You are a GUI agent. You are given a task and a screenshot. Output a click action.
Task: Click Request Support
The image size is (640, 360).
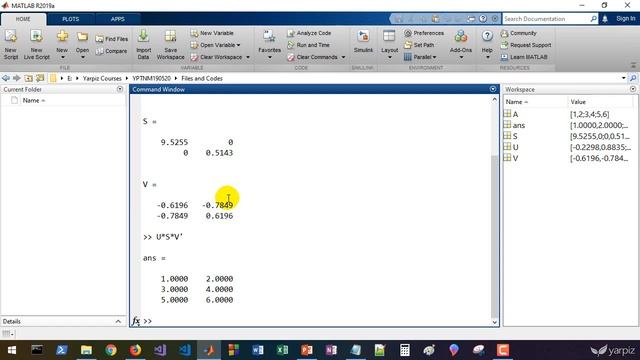coord(526,45)
